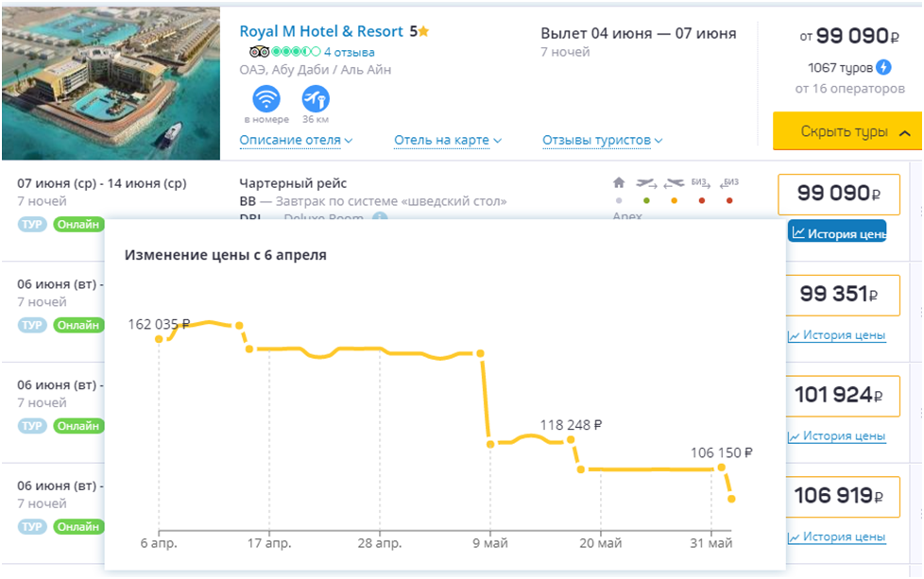
Task: Expand the Описание отеля section
Action: tap(296, 141)
